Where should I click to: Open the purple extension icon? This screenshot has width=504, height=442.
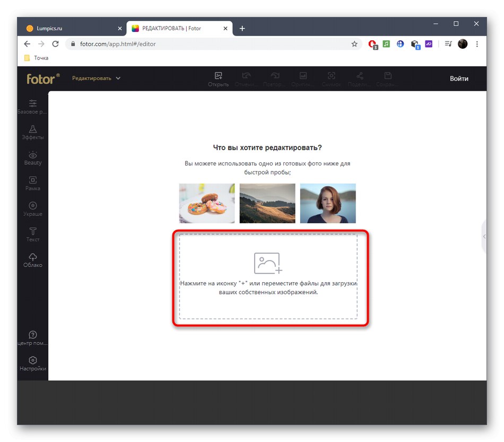(429, 44)
